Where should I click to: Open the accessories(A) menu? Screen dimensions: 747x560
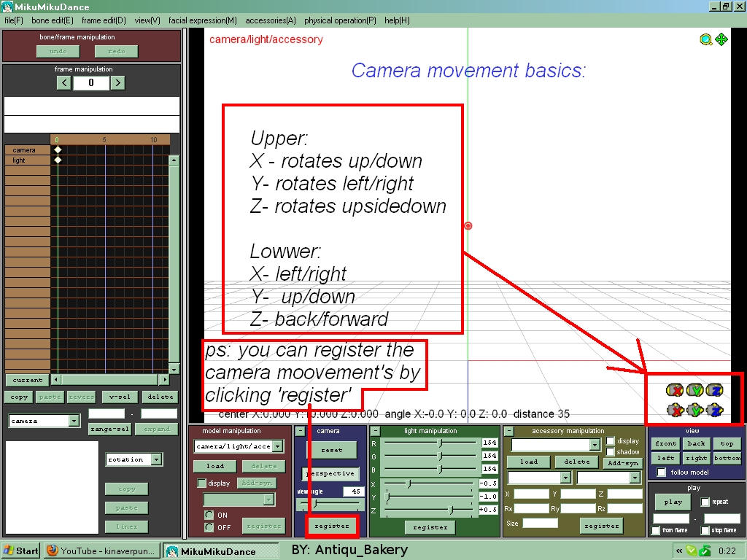point(271,20)
